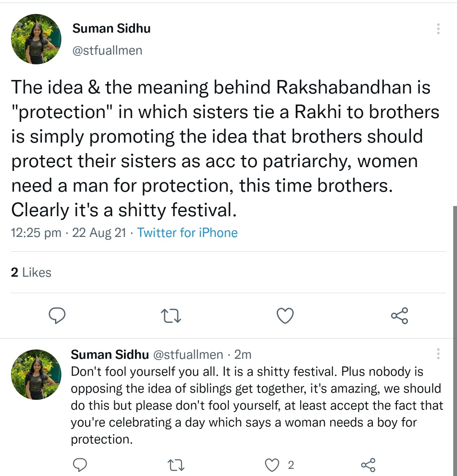Viewport: 457px width, 476px height.
Task: Open Suman Sidhu's profile picture at top
Action: coord(36,39)
